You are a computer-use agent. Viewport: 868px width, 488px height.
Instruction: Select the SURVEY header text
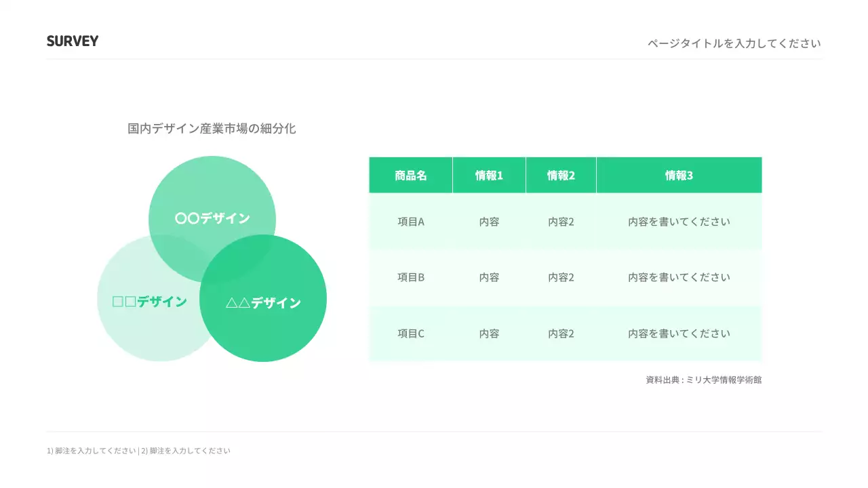click(x=72, y=41)
